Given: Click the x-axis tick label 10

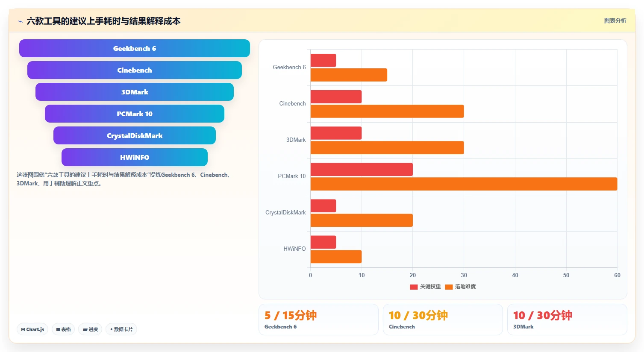Looking at the screenshot, I should (x=362, y=275).
